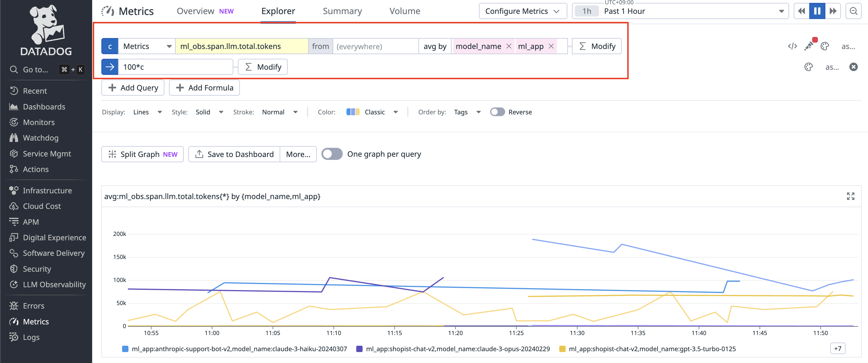Click the color palette icon for query c
The image size is (868, 363).
pos(825,46)
